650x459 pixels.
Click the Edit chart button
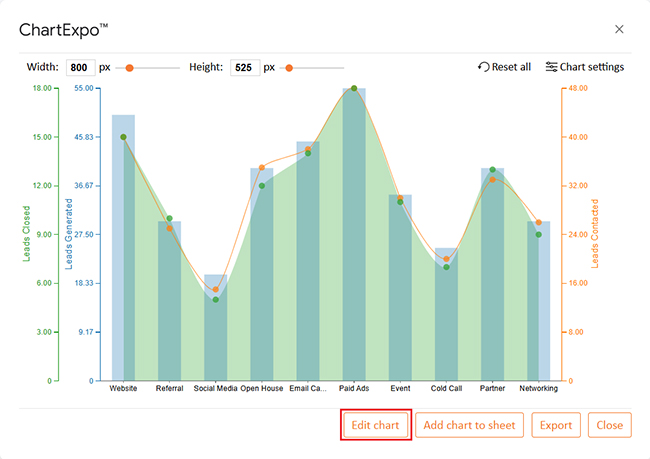[375, 425]
